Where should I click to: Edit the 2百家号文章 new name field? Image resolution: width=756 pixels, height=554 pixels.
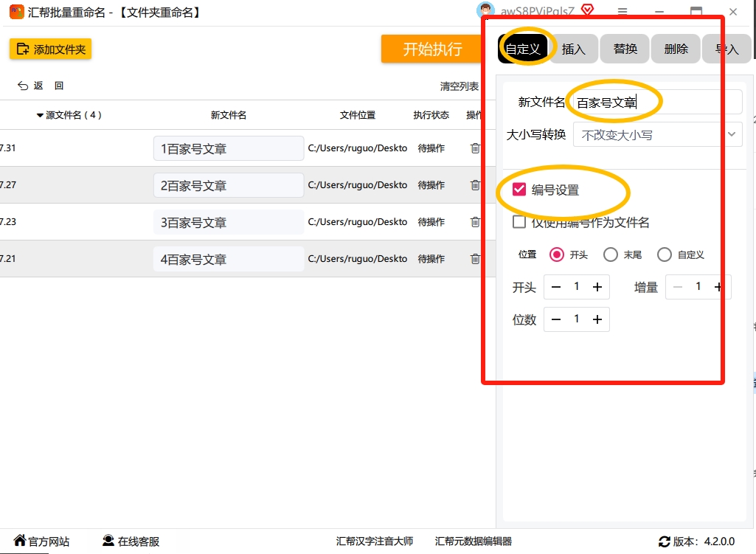pos(229,185)
